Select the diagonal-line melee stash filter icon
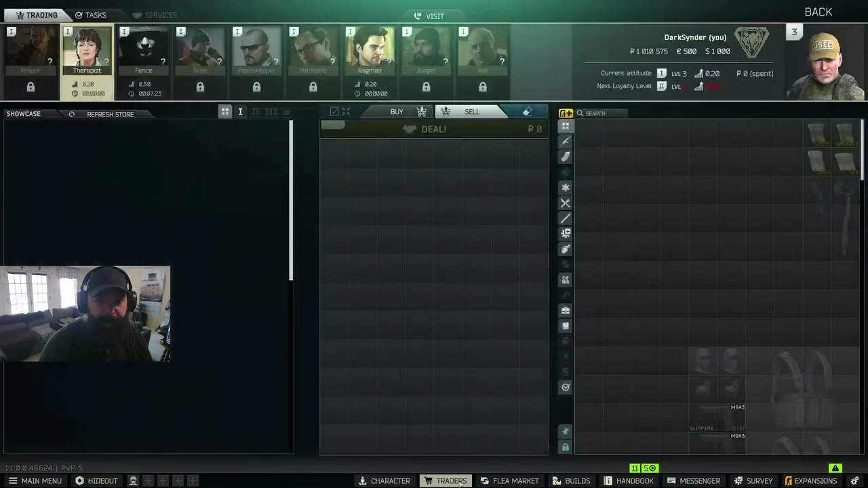 tap(566, 218)
